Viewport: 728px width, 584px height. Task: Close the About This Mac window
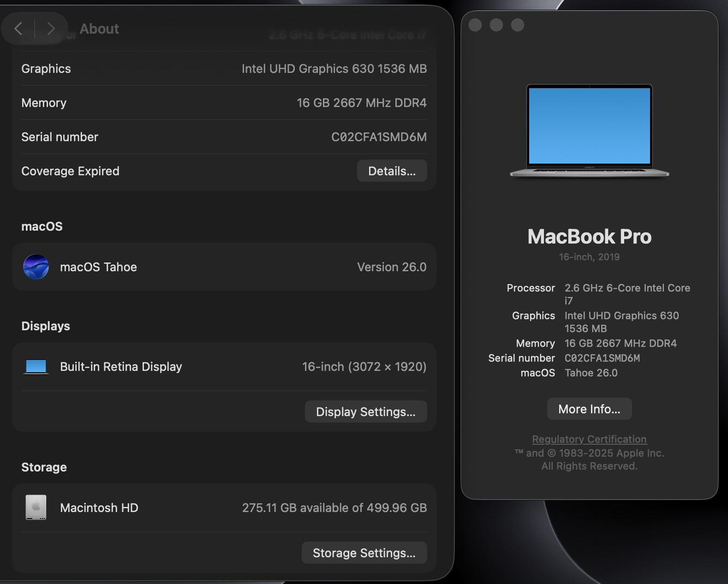click(475, 25)
